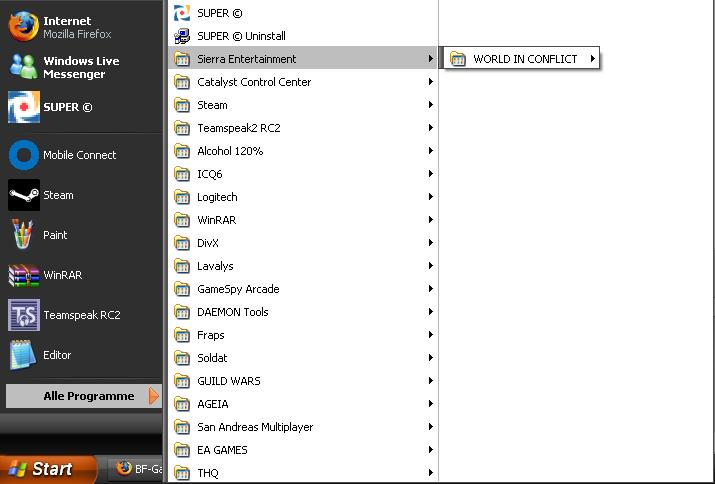
Task: Click the Teamspeak2 RC2 label text
Action: coord(238,128)
